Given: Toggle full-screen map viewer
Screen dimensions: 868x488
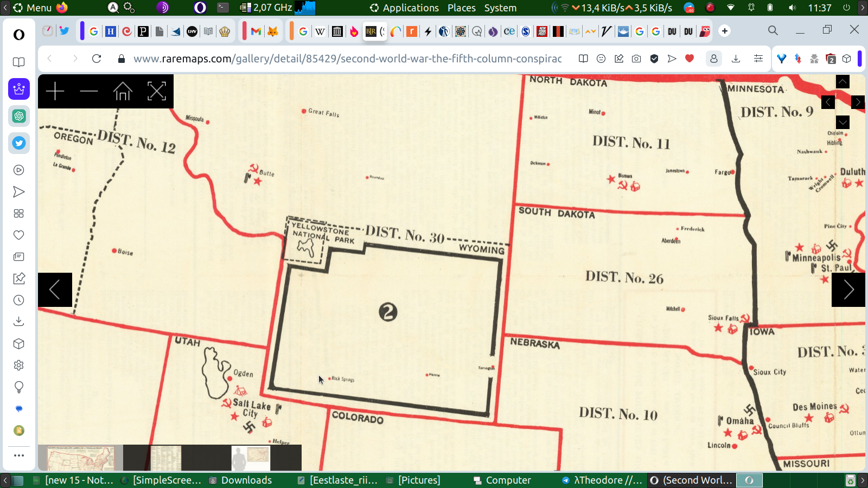Looking at the screenshot, I should point(156,91).
